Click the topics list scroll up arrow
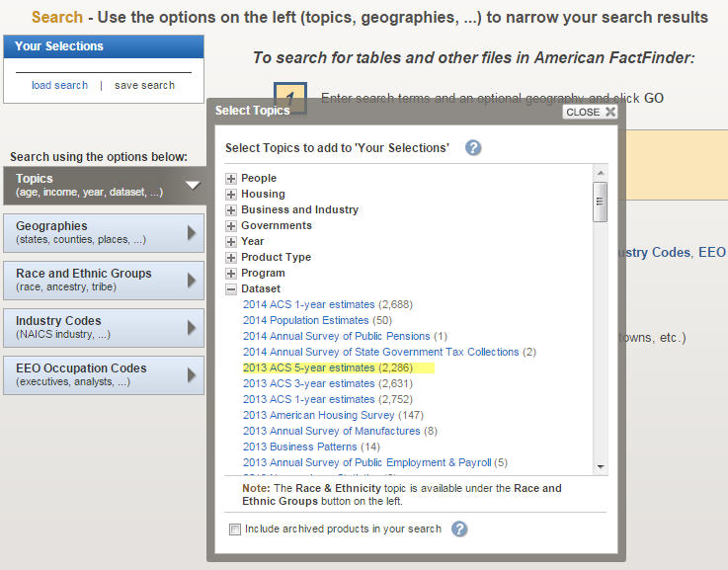 coord(601,173)
